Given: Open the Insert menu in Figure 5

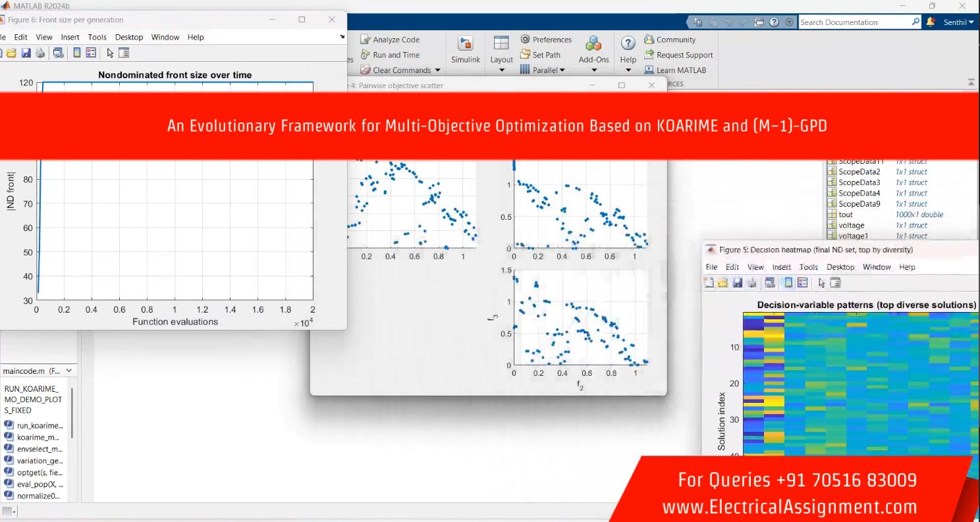Looking at the screenshot, I should pos(781,267).
